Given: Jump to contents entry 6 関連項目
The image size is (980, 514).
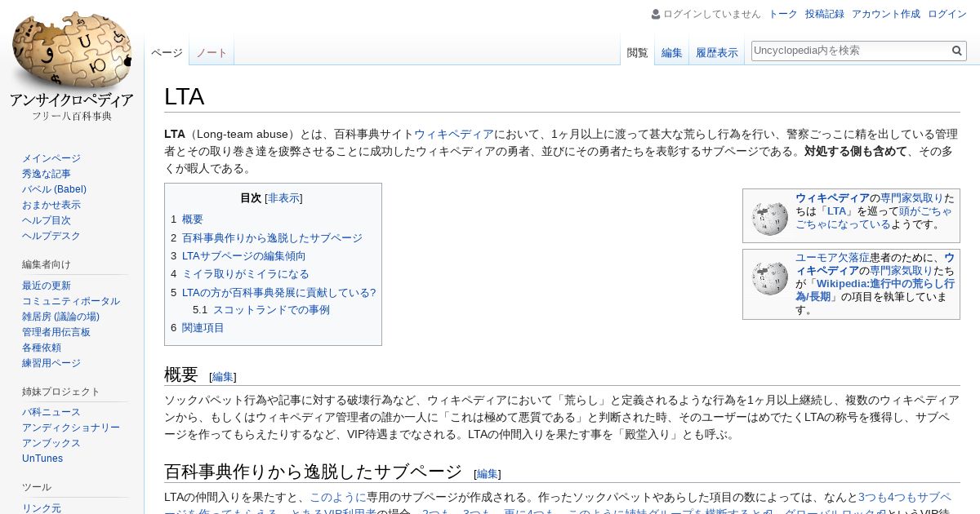Looking at the screenshot, I should pos(198,328).
